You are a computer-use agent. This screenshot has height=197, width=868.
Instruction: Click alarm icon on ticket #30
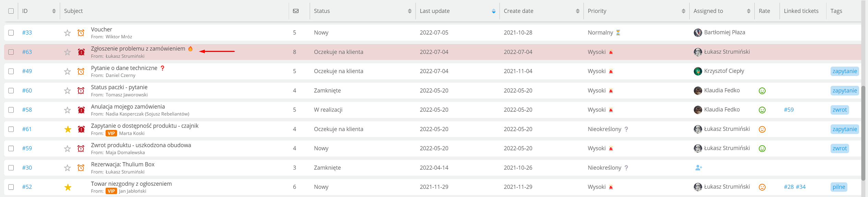[81, 168]
